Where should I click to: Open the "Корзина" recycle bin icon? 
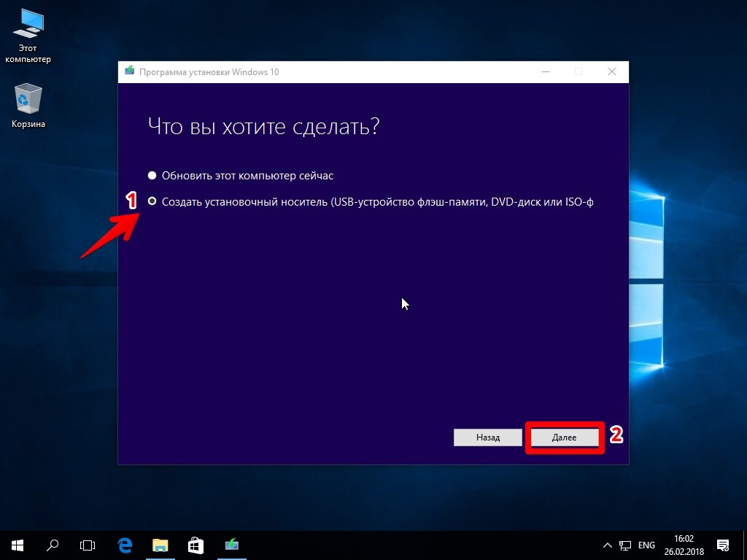pyautogui.click(x=28, y=106)
